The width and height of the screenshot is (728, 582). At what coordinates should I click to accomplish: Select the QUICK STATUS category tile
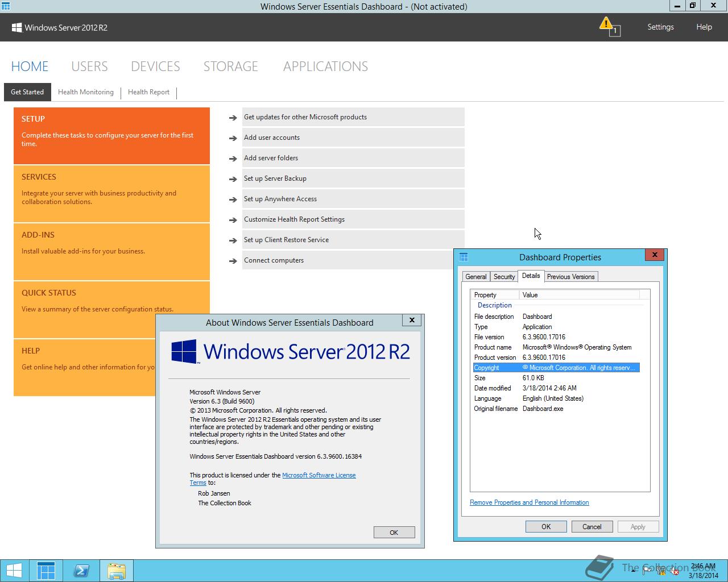(111, 310)
